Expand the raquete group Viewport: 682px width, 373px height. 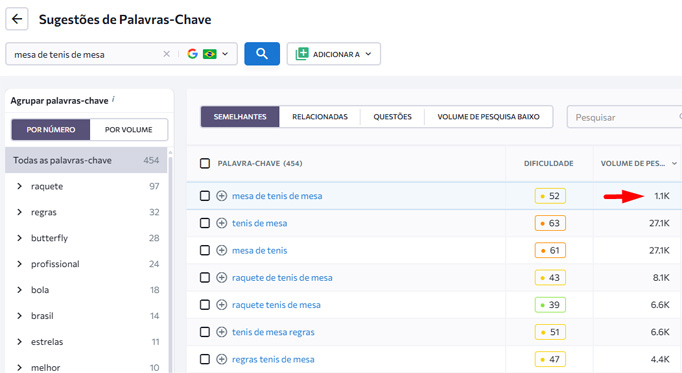coord(19,186)
